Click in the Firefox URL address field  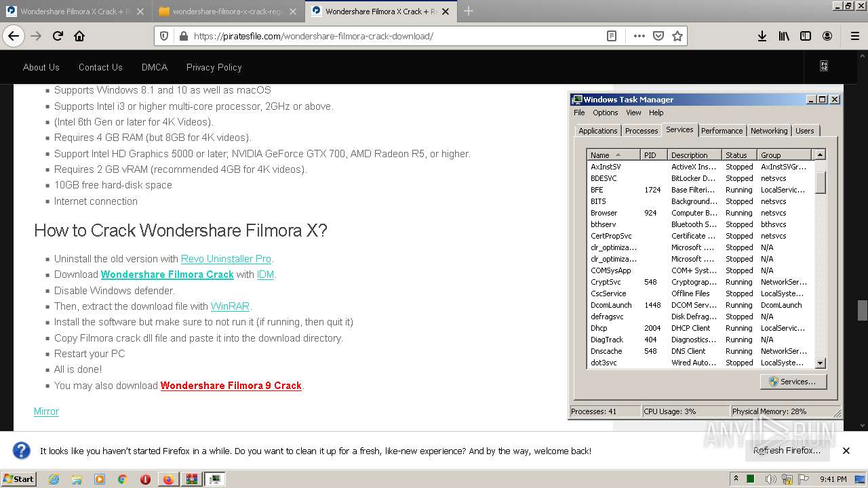click(397, 36)
